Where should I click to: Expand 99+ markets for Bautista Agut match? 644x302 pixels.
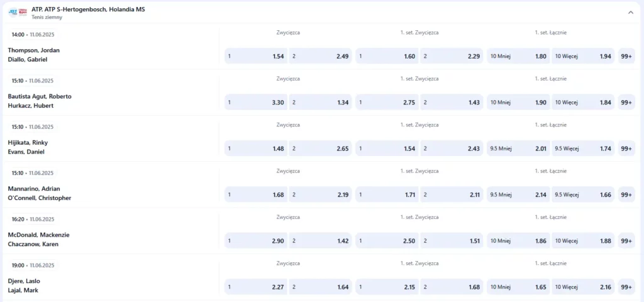point(626,103)
